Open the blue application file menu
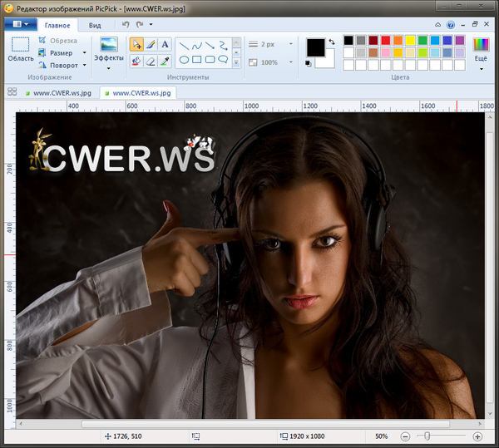 [x=20, y=25]
